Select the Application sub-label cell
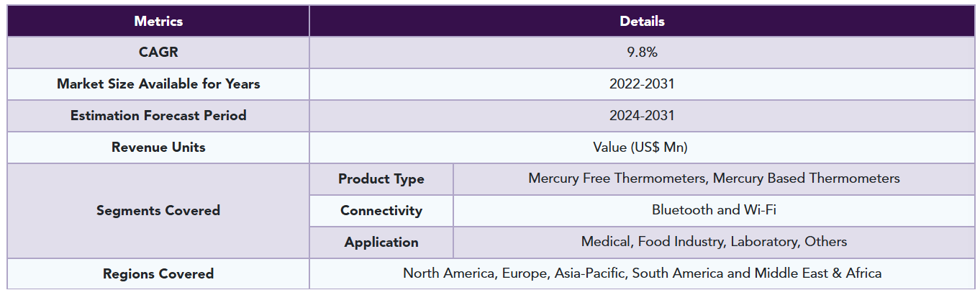This screenshot has width=980, height=290. point(381,243)
